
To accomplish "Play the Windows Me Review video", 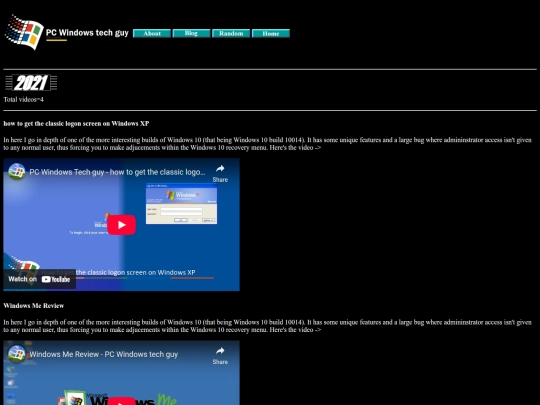I will [x=122, y=402].
